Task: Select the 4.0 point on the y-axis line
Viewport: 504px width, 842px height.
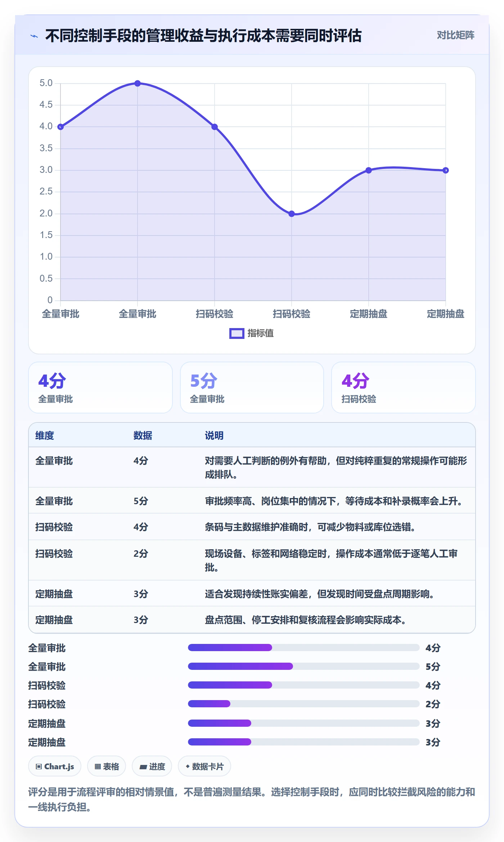Action: [60, 127]
